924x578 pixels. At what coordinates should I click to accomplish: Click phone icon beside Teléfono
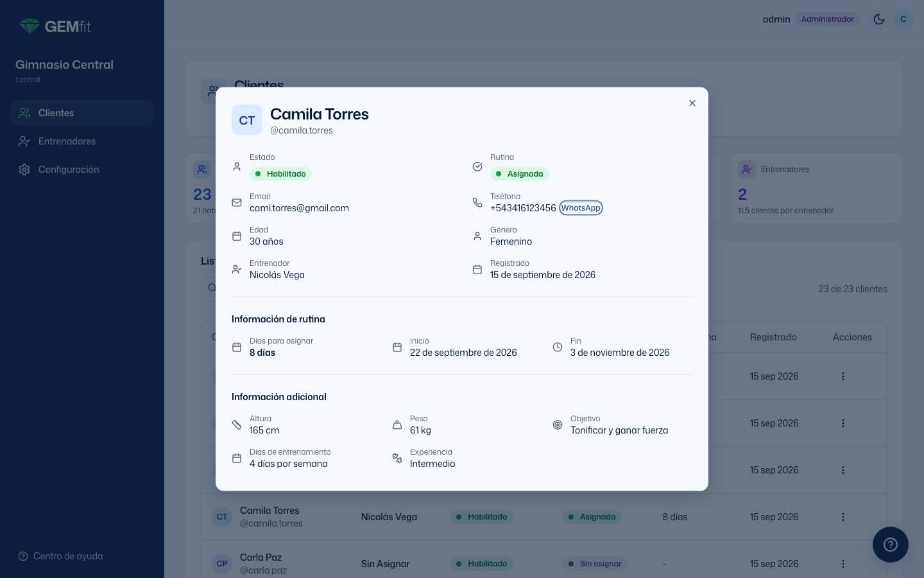[x=477, y=203]
